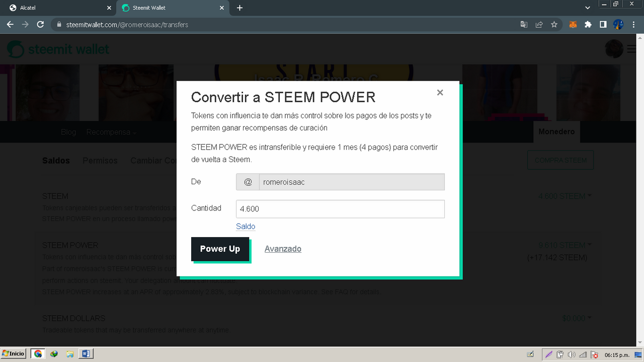
Task: Toggle the browser side panel
Action: pos(603,24)
